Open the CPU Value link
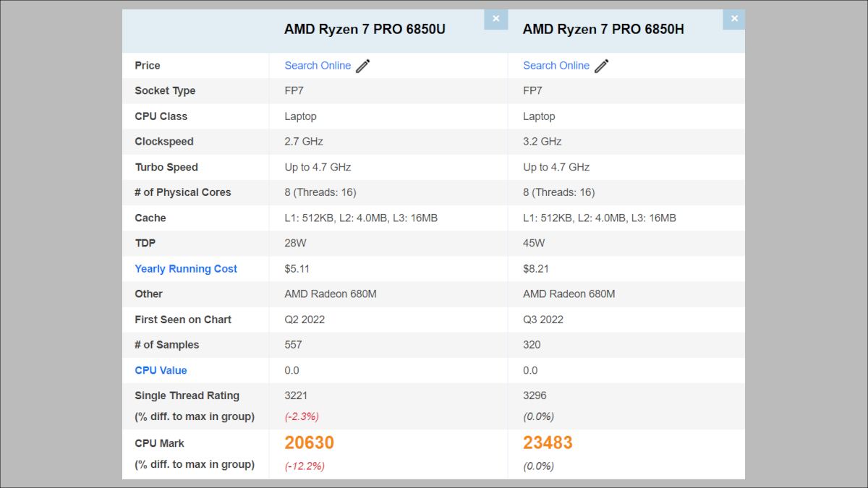 [161, 370]
